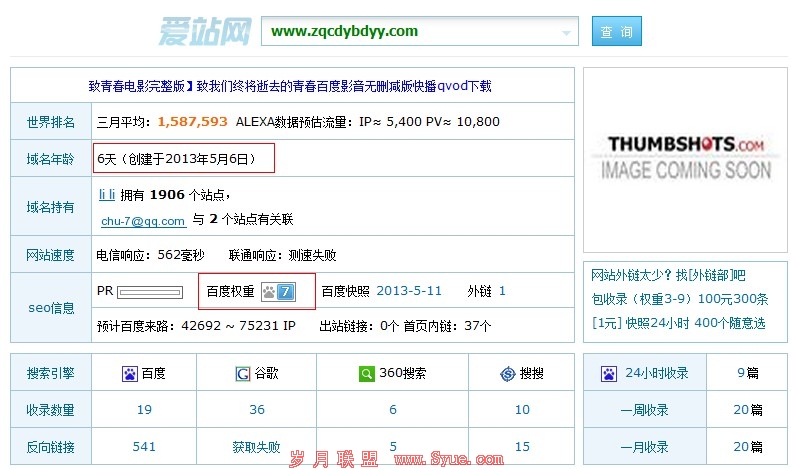
Task: Click the Baidu backlinks count 541
Action: pyautogui.click(x=144, y=447)
